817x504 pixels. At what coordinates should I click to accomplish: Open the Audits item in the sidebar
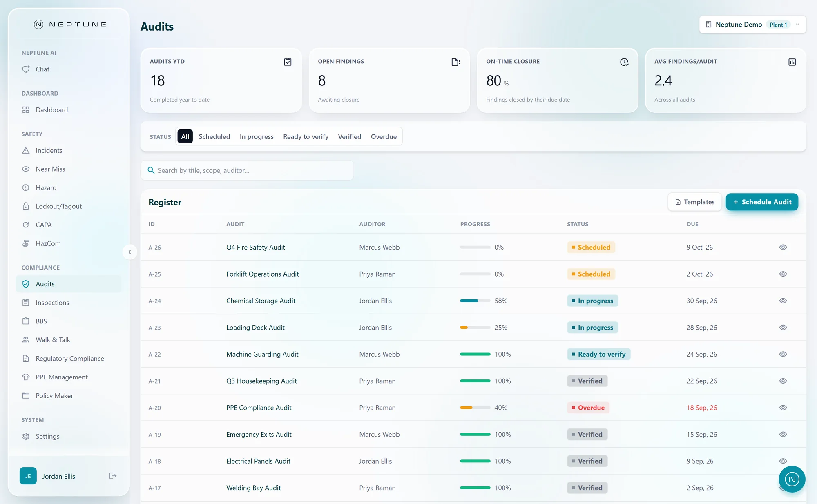click(x=69, y=284)
